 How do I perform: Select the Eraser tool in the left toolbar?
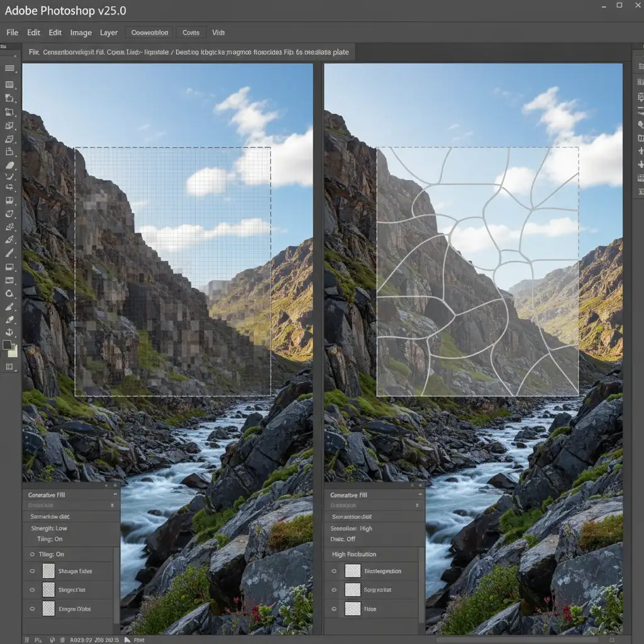coord(9,165)
